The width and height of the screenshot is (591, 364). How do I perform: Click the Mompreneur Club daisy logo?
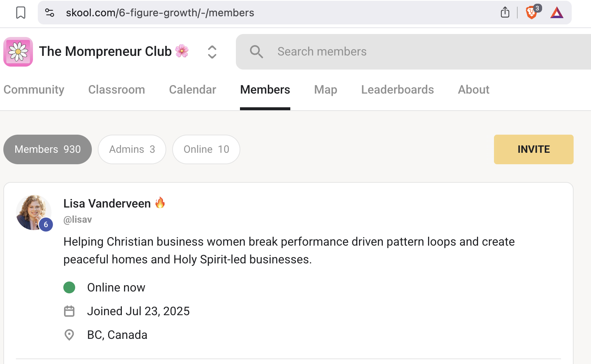18,52
